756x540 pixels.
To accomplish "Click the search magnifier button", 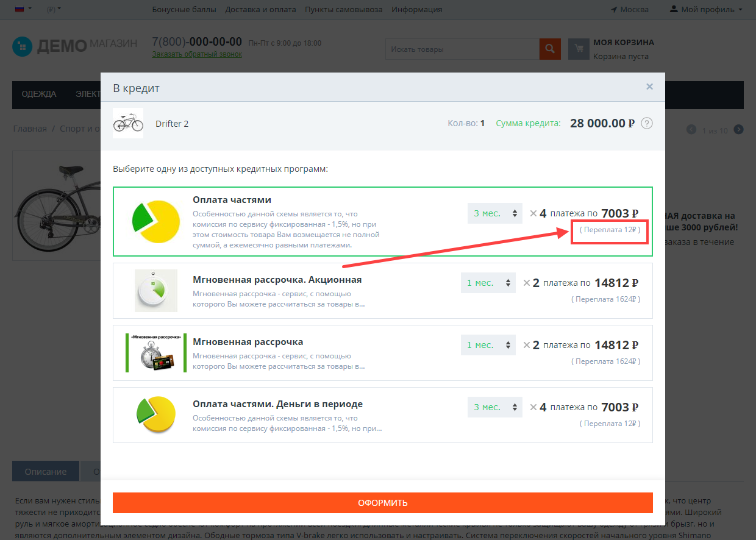I will 550,49.
